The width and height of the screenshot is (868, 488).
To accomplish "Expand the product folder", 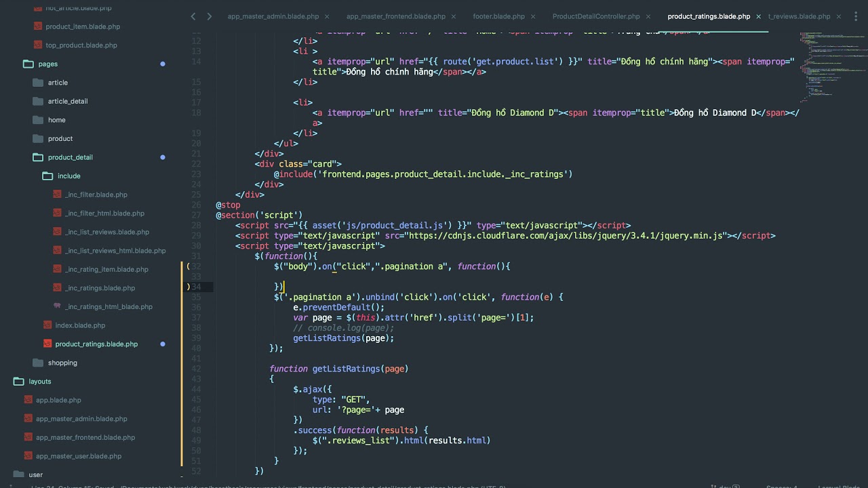I will (x=38, y=138).
